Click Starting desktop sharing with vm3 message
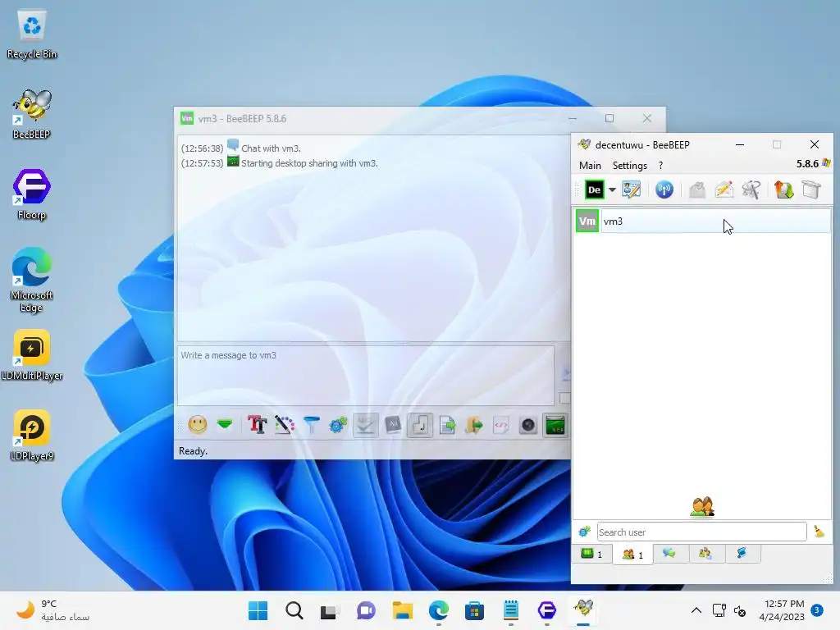Image resolution: width=840 pixels, height=630 pixels. click(x=309, y=163)
